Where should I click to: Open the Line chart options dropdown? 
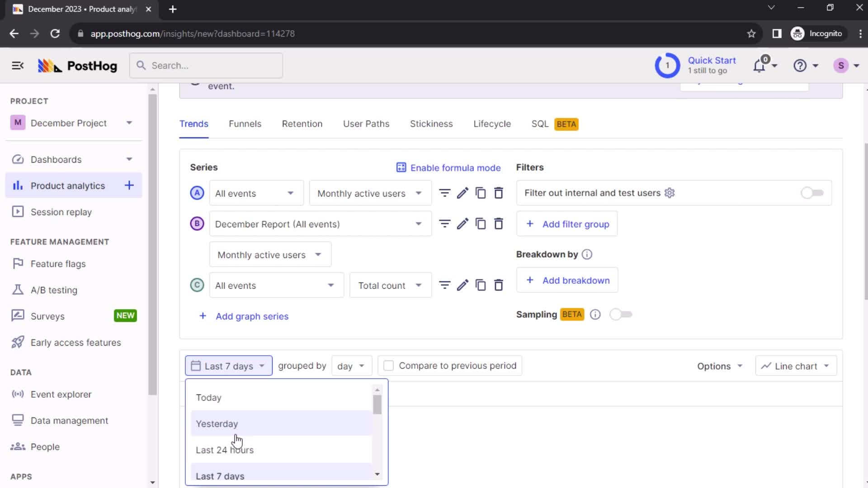pyautogui.click(x=795, y=366)
